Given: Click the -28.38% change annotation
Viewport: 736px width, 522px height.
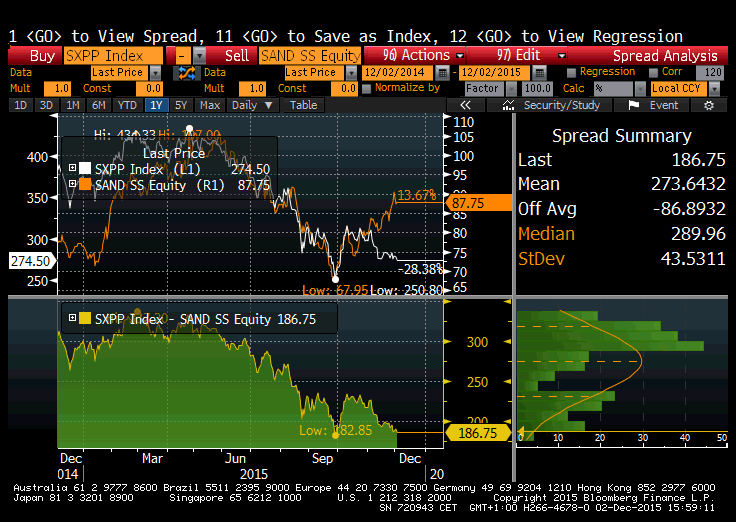Looking at the screenshot, I should [x=420, y=269].
